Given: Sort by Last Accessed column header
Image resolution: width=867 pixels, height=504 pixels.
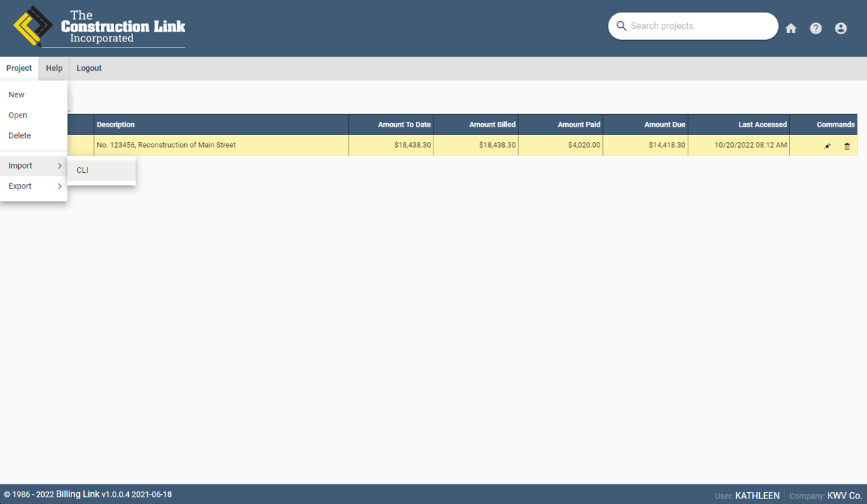Looking at the screenshot, I should click(738, 125).
